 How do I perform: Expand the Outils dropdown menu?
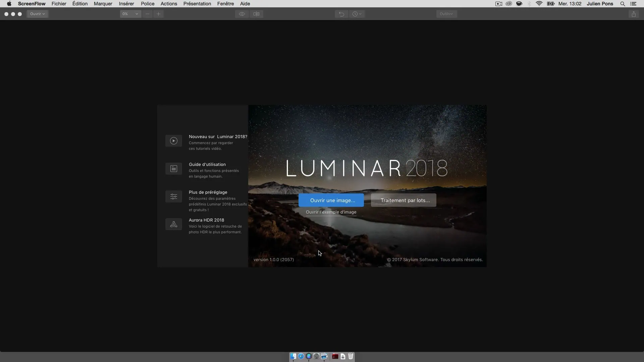coord(446,14)
